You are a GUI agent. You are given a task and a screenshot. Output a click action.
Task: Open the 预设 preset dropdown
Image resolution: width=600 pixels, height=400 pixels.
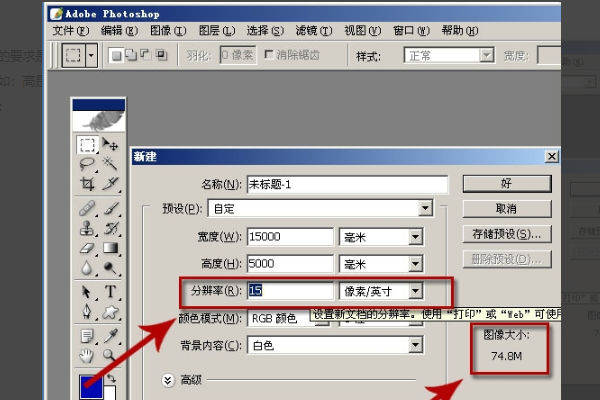(x=425, y=208)
